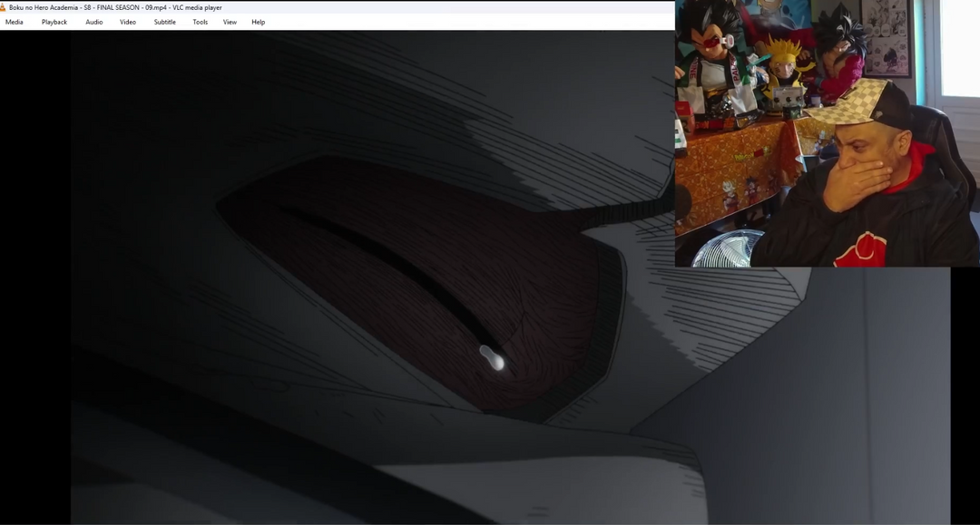Open the Subtitle menu

(165, 22)
